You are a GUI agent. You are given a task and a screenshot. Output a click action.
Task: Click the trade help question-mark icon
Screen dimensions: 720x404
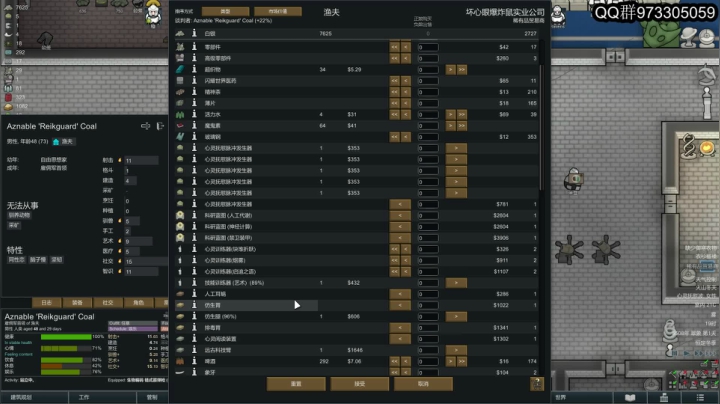537,383
